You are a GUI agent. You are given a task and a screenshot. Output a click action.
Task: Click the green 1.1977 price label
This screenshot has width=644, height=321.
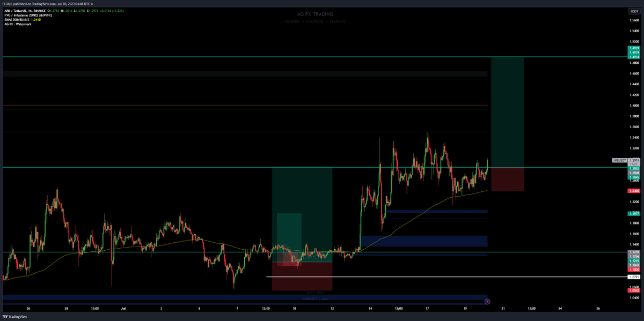[x=634, y=213]
